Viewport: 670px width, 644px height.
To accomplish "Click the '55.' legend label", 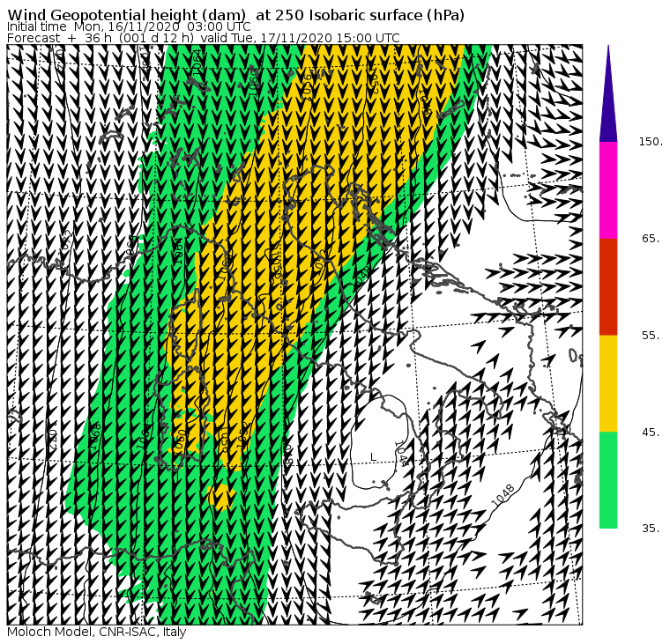I will tap(651, 336).
